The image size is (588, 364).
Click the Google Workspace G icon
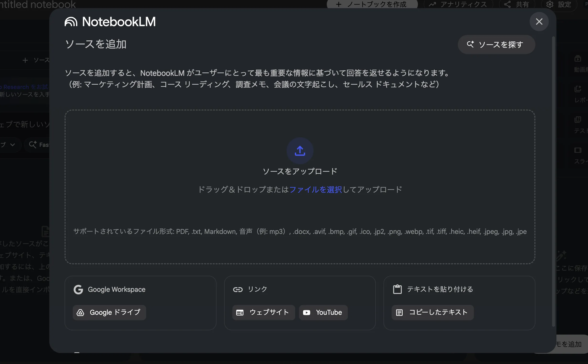tap(78, 289)
